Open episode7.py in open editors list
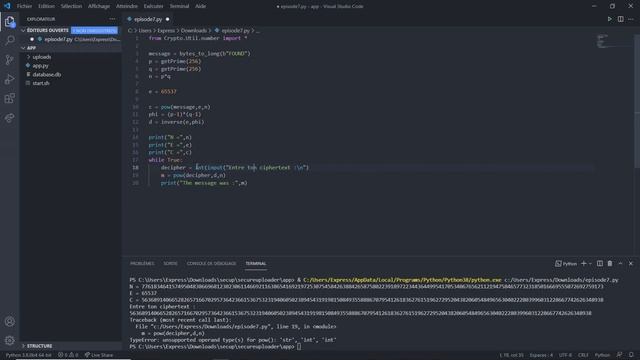Viewport: 640px width, 360px height. pyautogui.click(x=70, y=39)
